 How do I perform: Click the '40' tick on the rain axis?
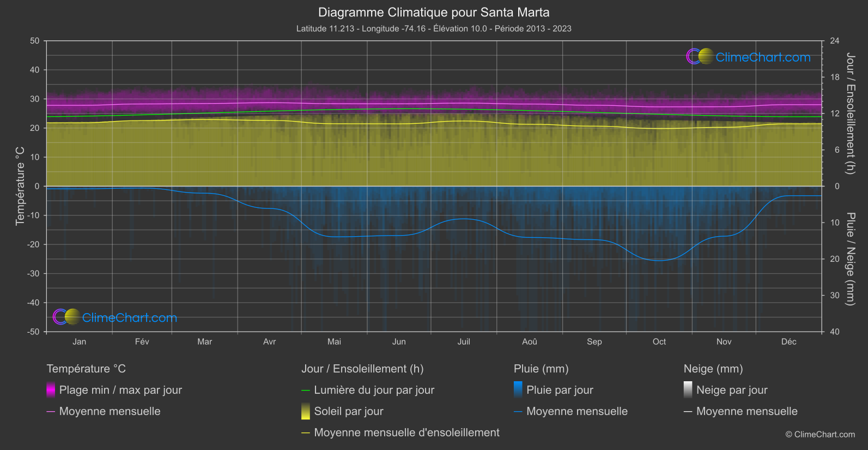835,332
